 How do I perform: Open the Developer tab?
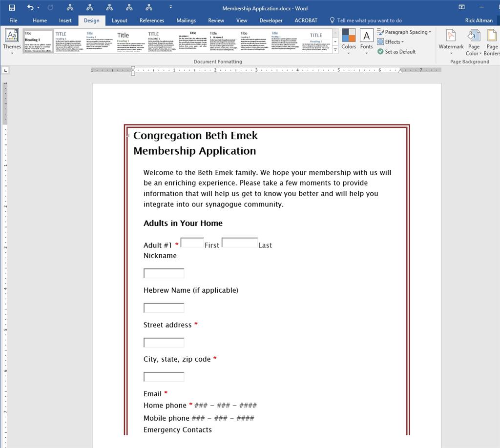point(271,20)
